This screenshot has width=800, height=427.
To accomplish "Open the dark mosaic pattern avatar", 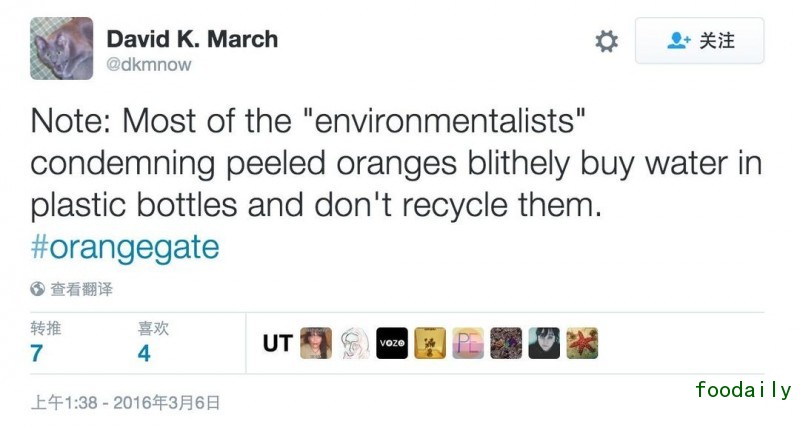I will tap(506, 343).
